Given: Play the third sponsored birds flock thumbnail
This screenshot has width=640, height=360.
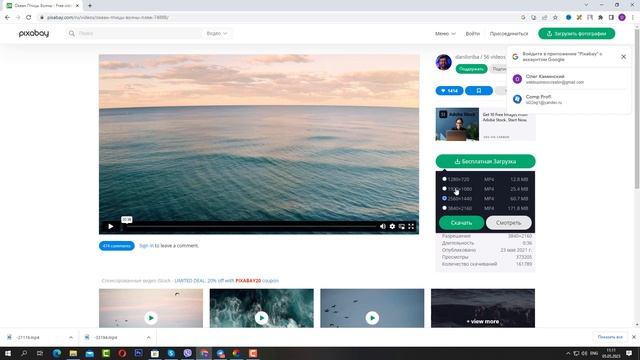Looking at the screenshot, I should pos(372,318).
